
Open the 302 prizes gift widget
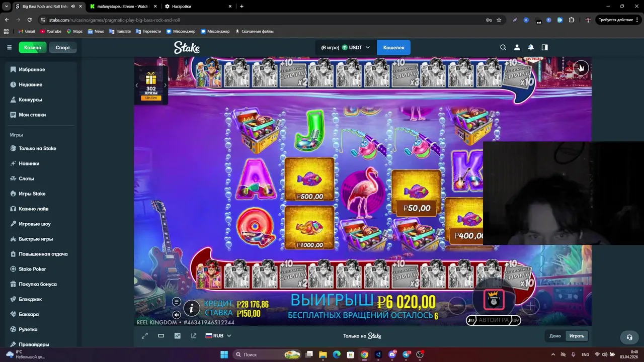(x=151, y=85)
